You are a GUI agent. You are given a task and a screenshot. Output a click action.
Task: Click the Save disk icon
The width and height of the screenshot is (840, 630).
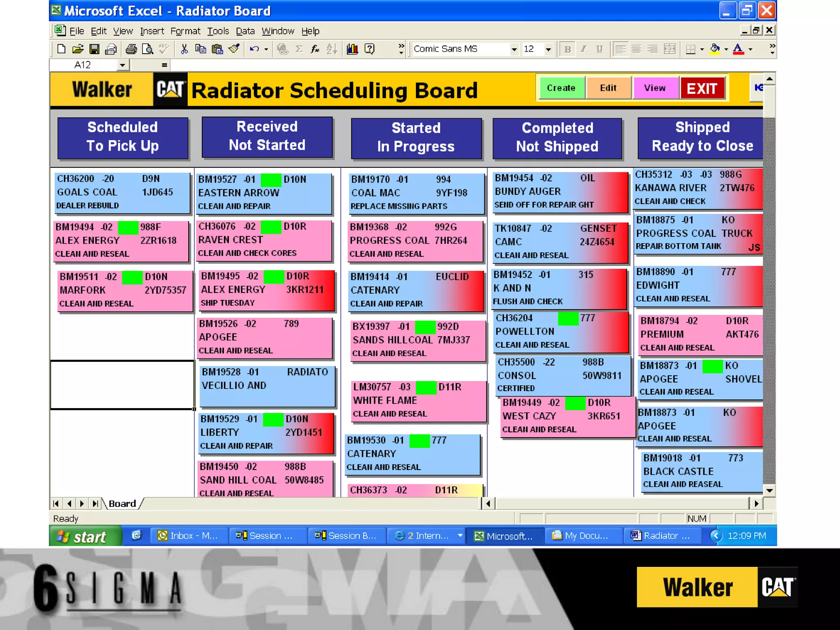coord(94,49)
